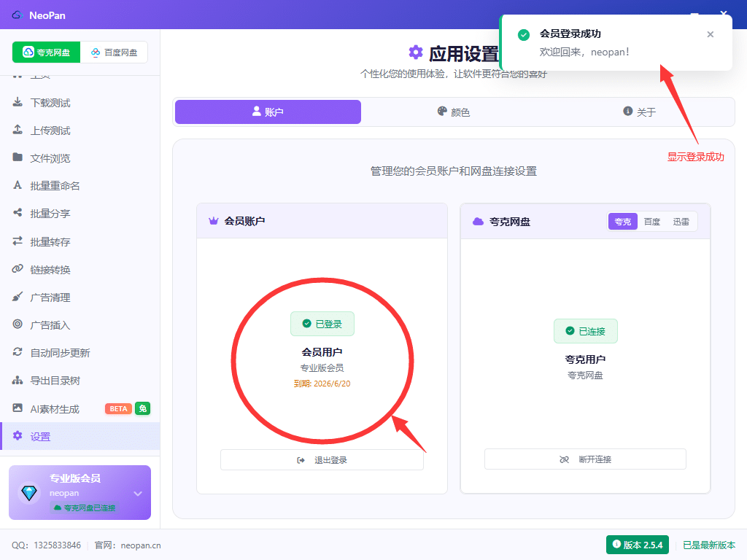Click the 断开连接 button
Screen dimensions: 747x560
click(x=585, y=459)
